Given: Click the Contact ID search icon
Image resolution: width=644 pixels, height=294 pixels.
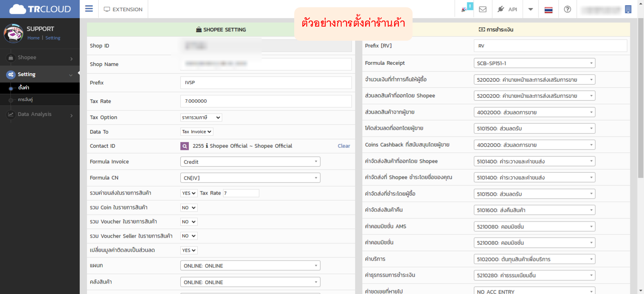Looking at the screenshot, I should [x=184, y=146].
